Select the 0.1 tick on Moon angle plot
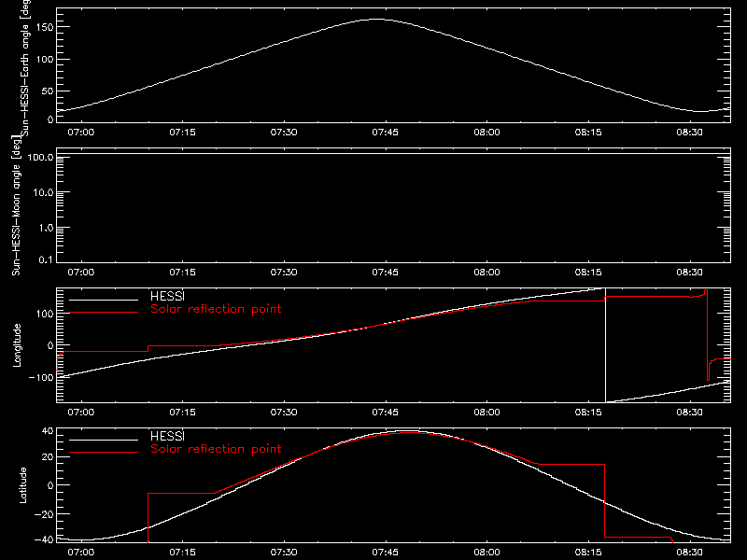 click(x=46, y=259)
